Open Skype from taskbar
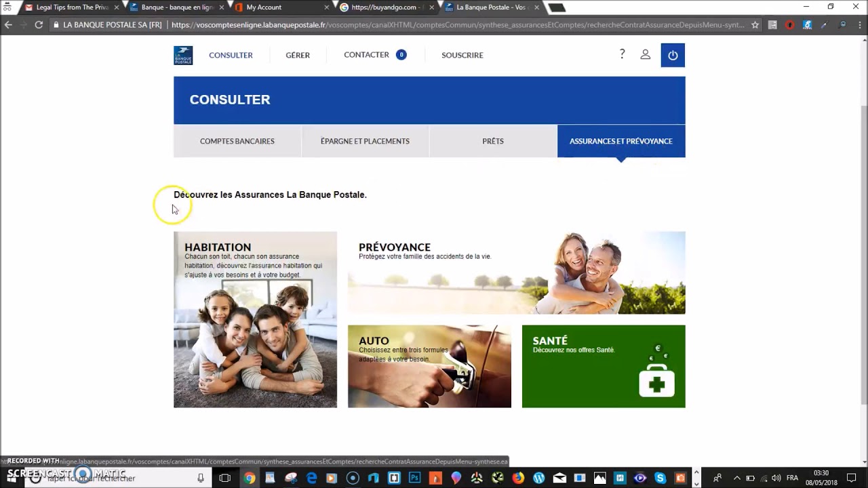The image size is (868, 488). (660, 478)
